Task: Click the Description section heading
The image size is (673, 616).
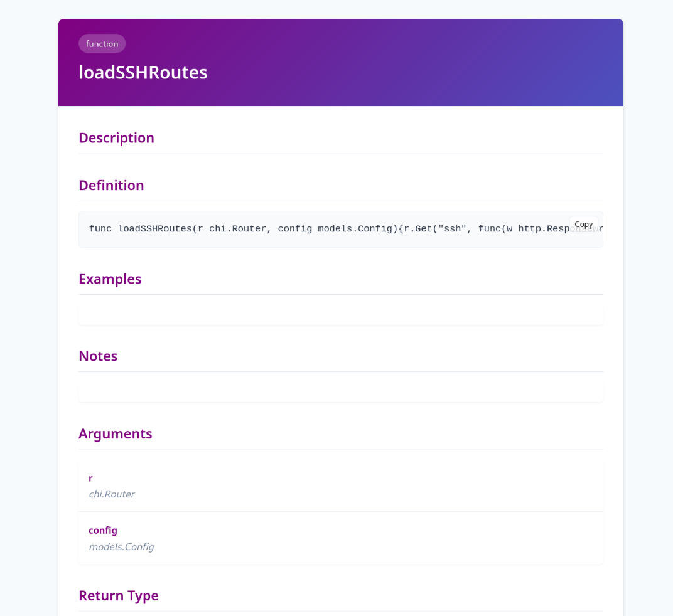Action: click(116, 138)
